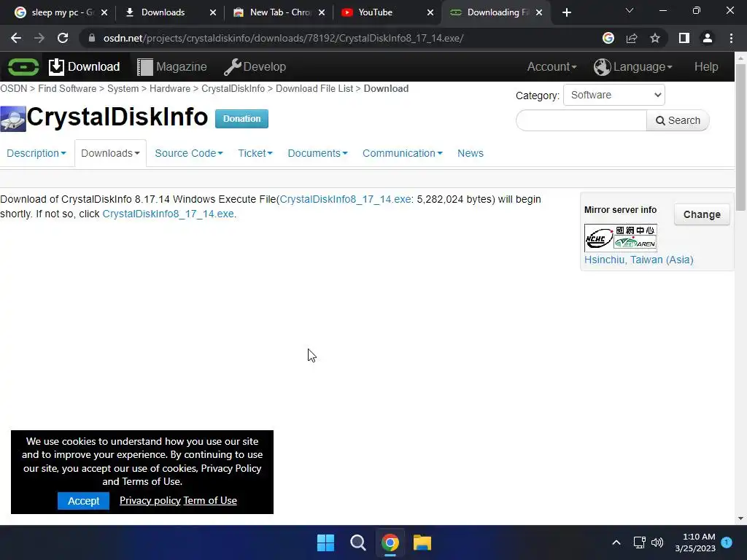Expand the Language dropdown
This screenshot has height=560, width=747.
tap(632, 66)
